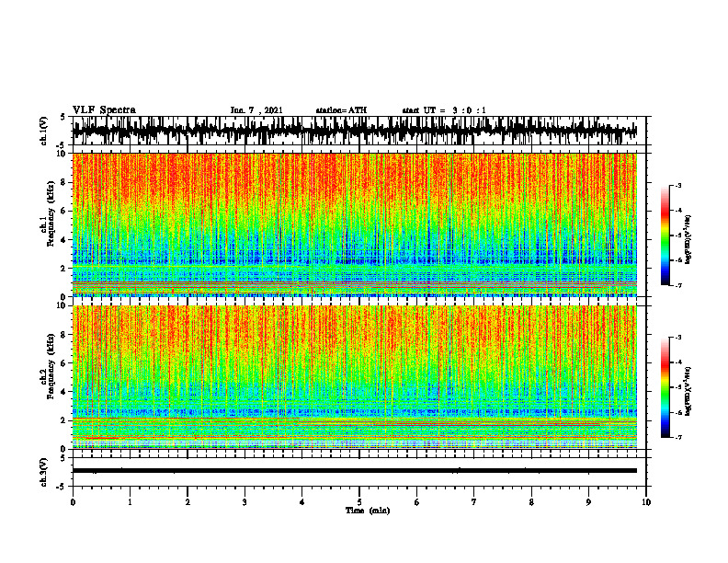The height and width of the screenshot is (563, 728).
Task: Click time-axis tick label "10" at bottom right
Action: pyautogui.click(x=646, y=502)
